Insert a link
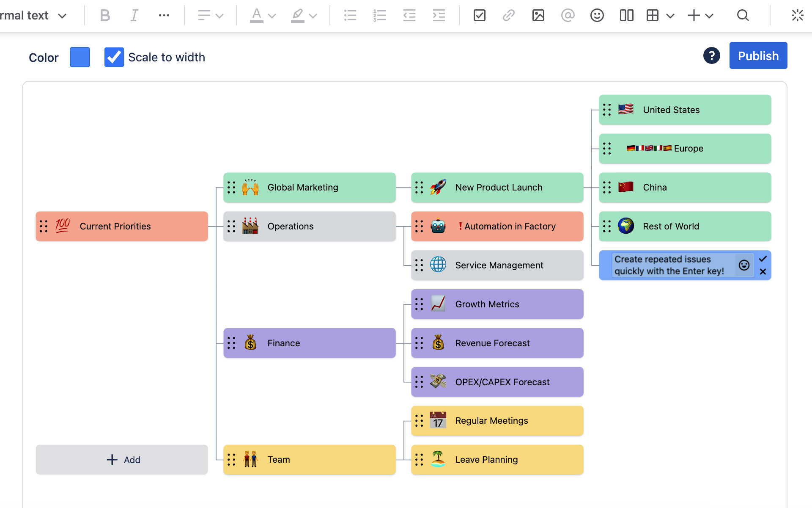Screen dimensions: 812x508 [509, 15]
